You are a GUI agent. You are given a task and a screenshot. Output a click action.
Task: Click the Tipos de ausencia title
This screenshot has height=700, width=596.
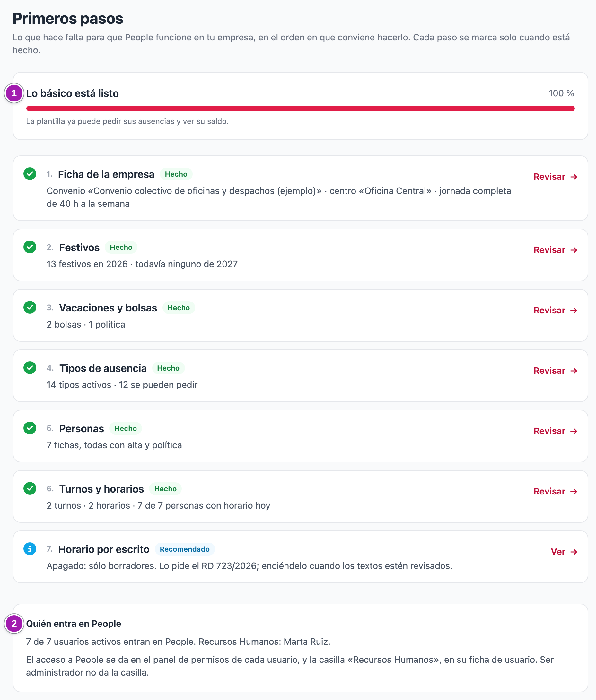(103, 368)
